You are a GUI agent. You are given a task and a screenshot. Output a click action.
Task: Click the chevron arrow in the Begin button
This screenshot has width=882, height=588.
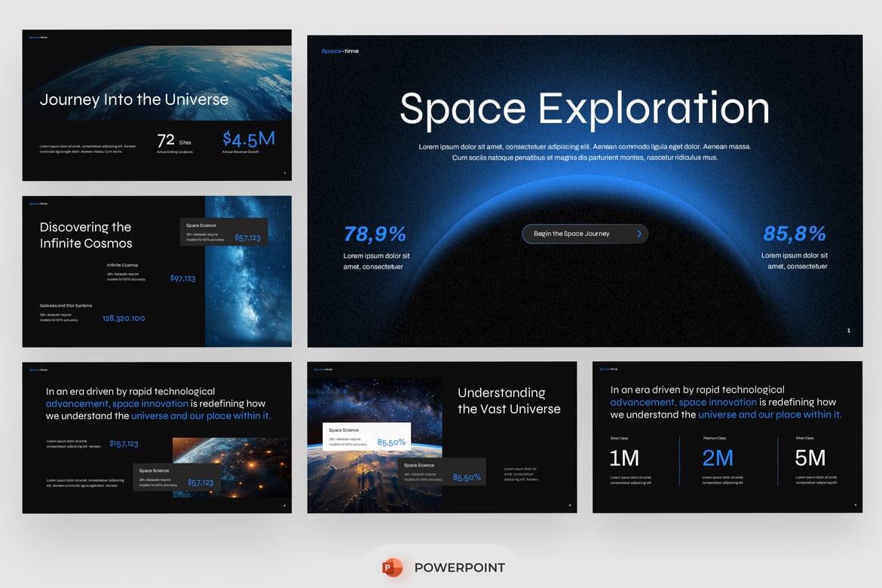(x=639, y=234)
